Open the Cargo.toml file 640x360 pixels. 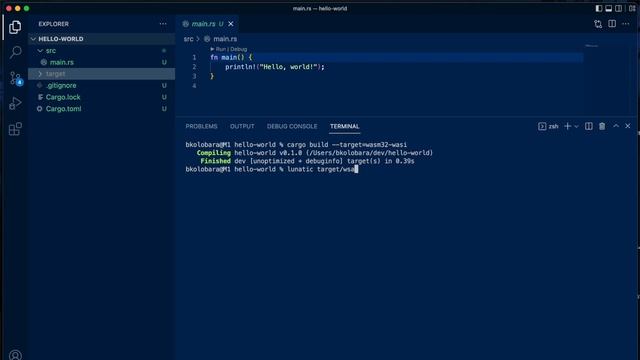(102, 109)
